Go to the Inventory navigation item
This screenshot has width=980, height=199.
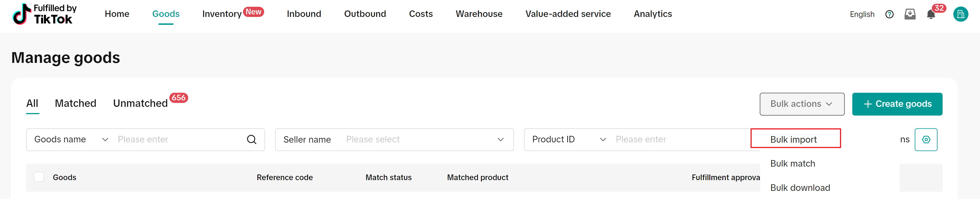pyautogui.click(x=222, y=14)
